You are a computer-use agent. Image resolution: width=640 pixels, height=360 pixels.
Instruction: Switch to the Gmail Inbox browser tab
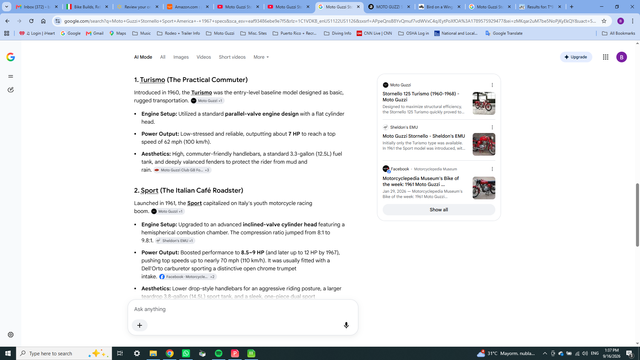pyautogui.click(x=36, y=7)
